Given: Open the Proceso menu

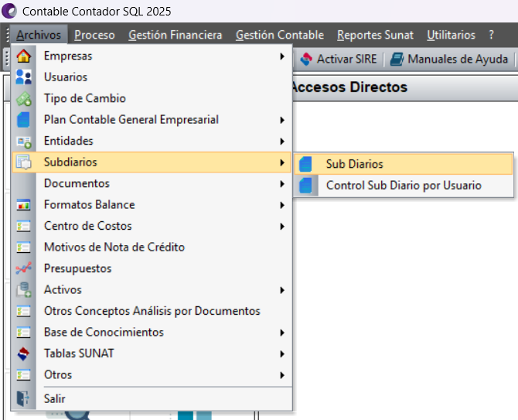Looking at the screenshot, I should [x=95, y=35].
